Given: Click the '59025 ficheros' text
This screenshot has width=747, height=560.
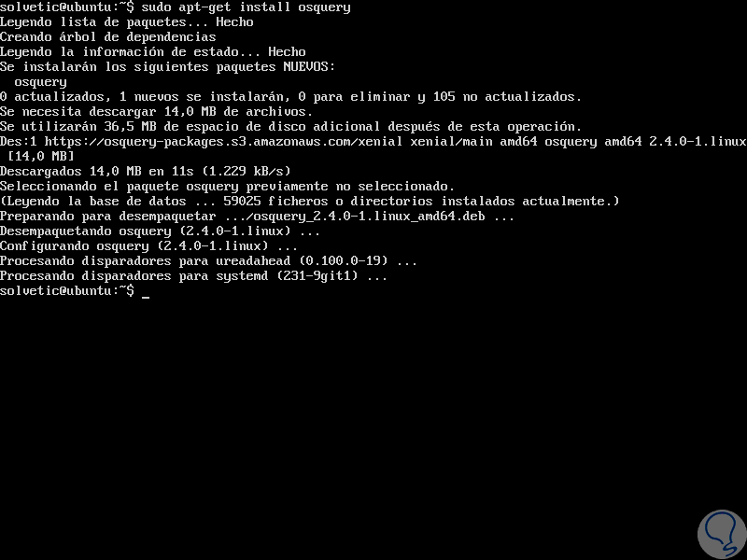Looking at the screenshot, I should (x=275, y=201).
